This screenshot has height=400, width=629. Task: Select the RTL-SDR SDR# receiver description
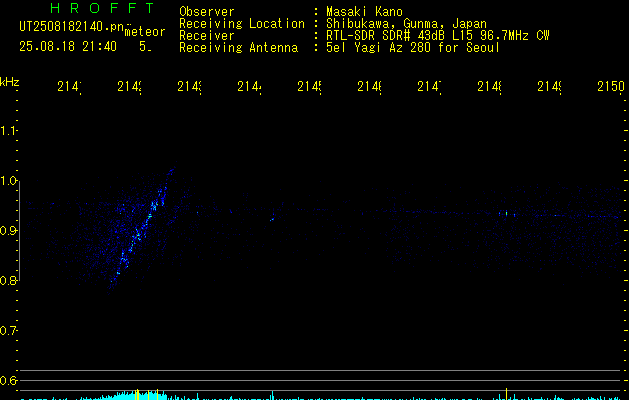pyautogui.click(x=438, y=35)
